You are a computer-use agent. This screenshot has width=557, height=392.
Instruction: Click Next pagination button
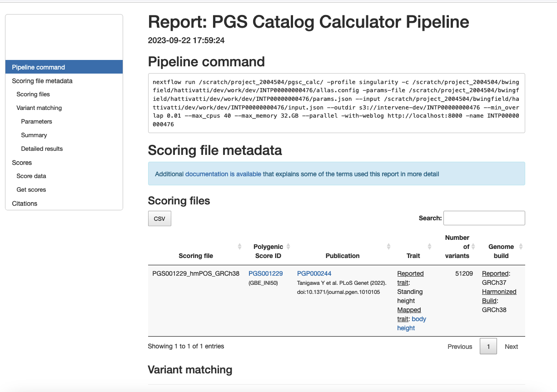[x=511, y=347]
